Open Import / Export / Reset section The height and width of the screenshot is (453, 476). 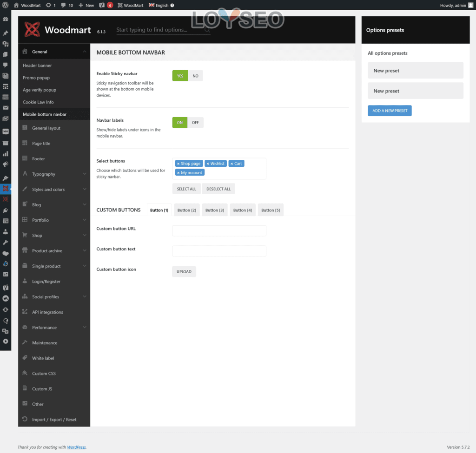[54, 420]
